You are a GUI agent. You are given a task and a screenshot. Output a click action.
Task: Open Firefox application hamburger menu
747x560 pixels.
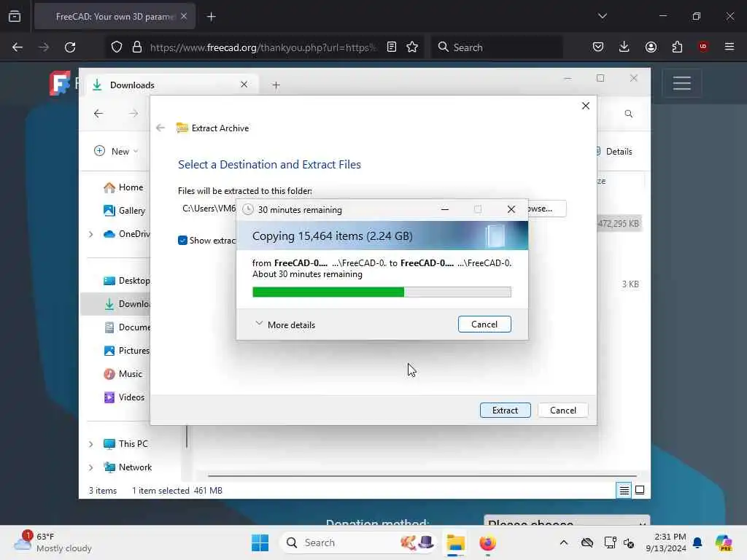(x=729, y=47)
